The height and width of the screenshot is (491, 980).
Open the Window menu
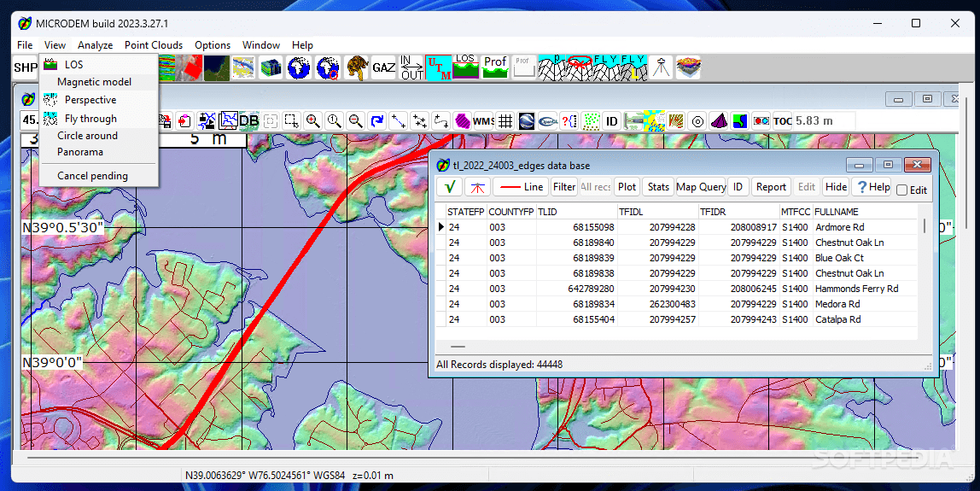coord(260,45)
